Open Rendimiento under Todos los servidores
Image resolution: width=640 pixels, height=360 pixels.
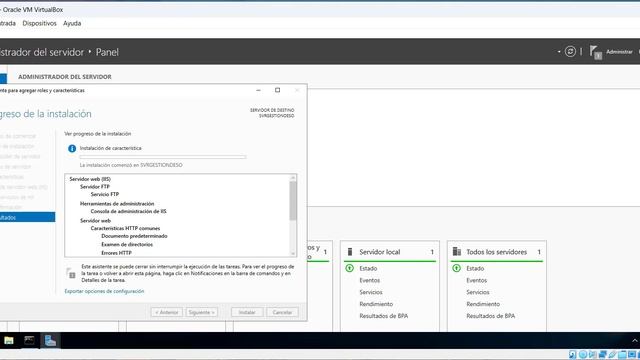pos(483,304)
